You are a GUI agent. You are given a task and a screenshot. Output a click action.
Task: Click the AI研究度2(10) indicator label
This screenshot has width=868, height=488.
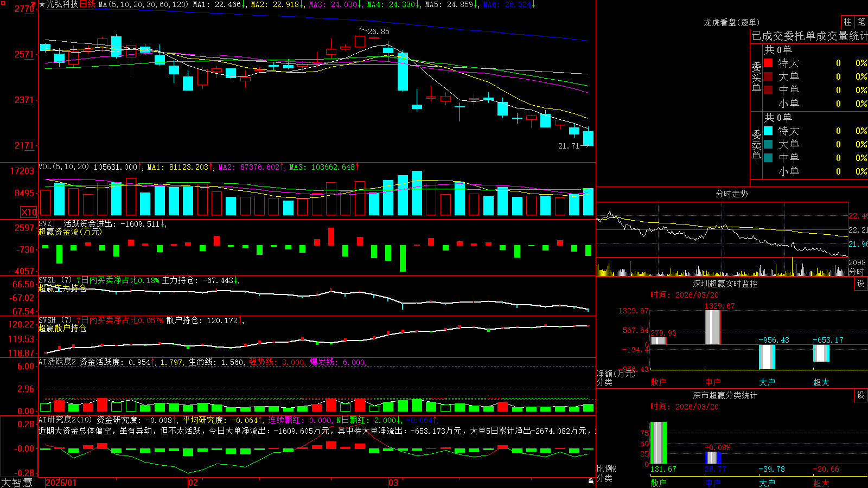coord(65,420)
